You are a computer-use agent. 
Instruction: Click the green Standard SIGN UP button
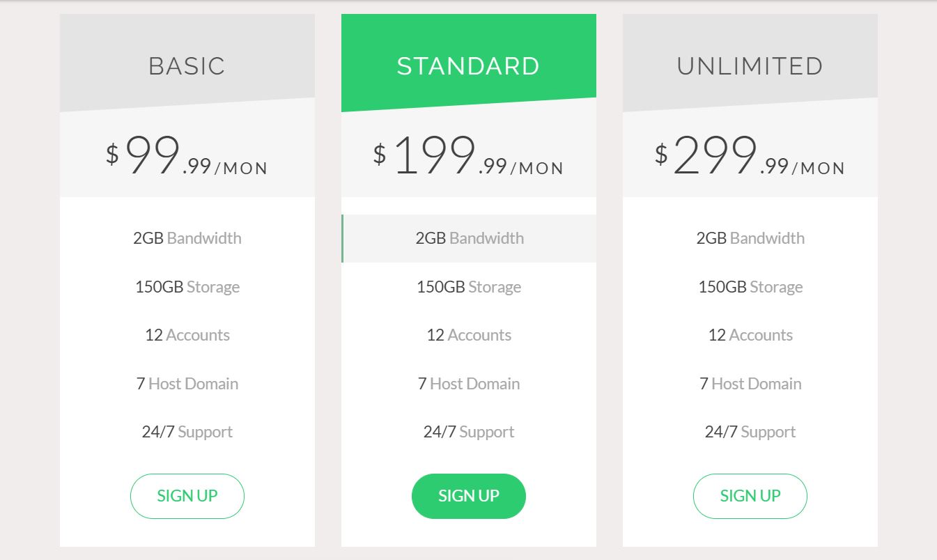[469, 496]
